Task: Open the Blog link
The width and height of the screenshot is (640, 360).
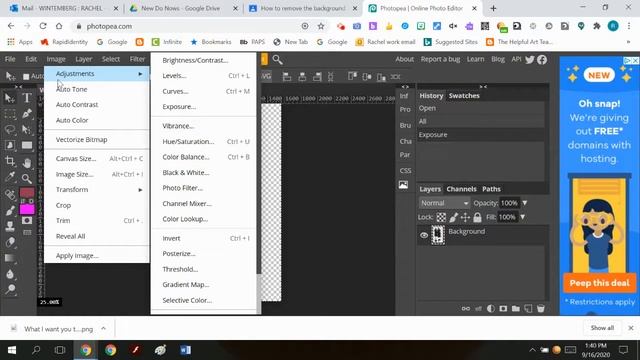Action: 498,59
